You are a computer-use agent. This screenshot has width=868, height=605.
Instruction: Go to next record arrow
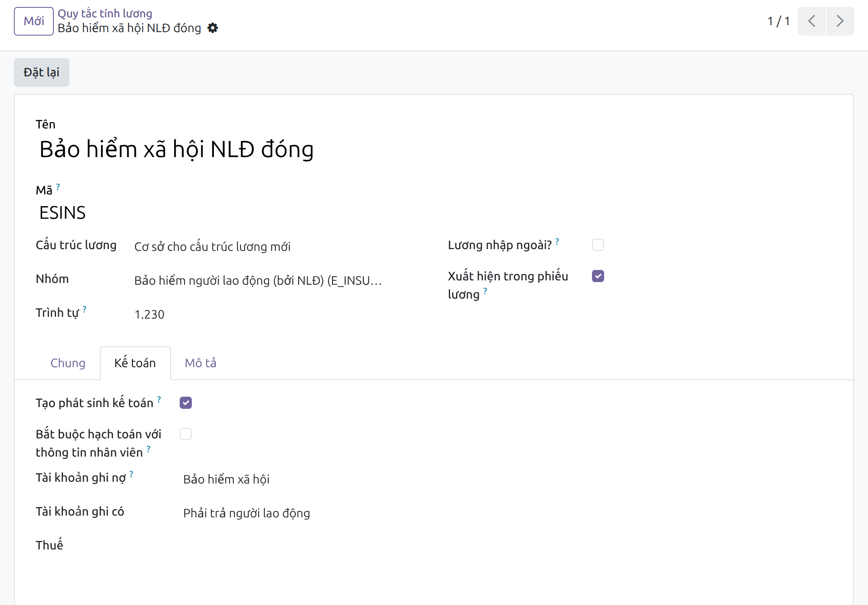click(840, 21)
